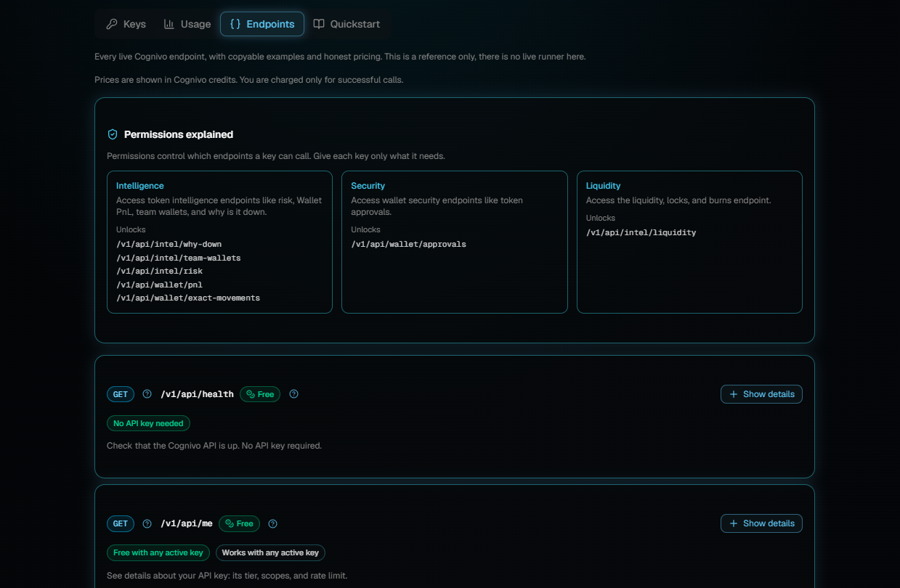
Task: Open the Usage tab
Action: pos(187,24)
